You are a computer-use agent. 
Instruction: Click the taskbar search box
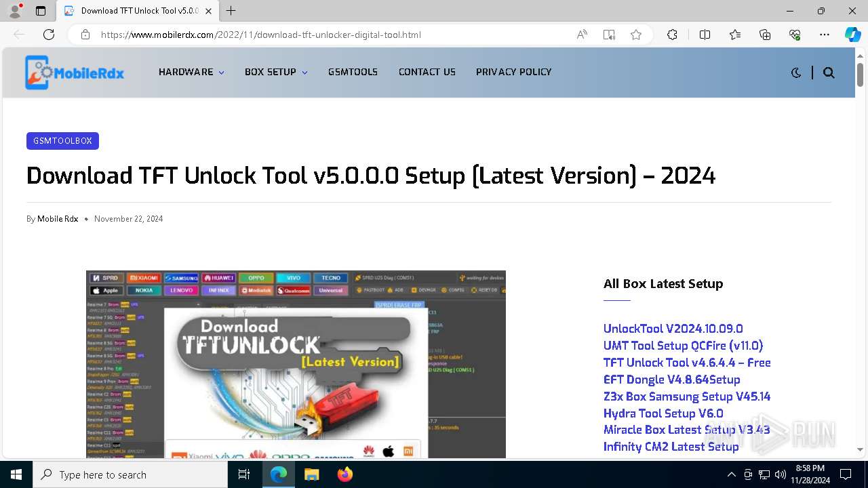pos(130,474)
